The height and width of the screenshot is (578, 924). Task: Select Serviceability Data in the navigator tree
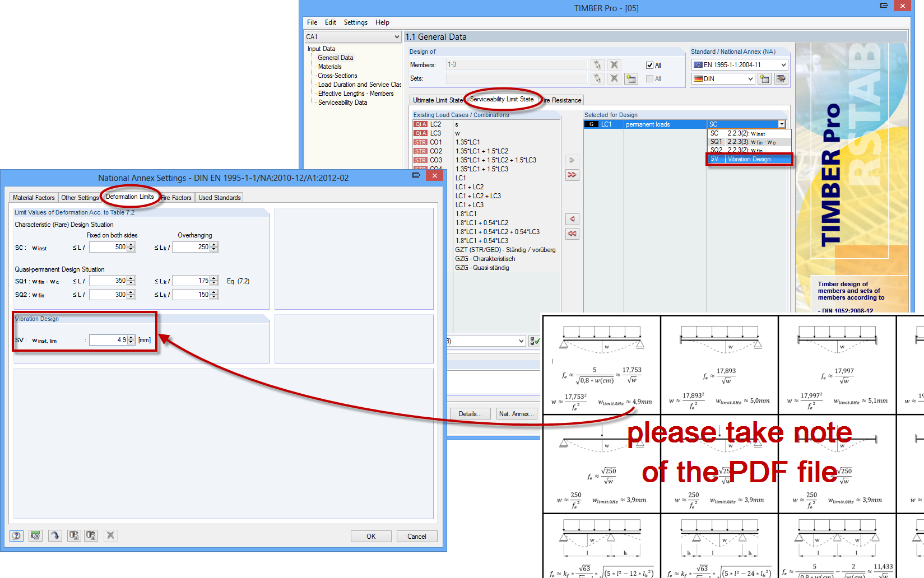[343, 102]
